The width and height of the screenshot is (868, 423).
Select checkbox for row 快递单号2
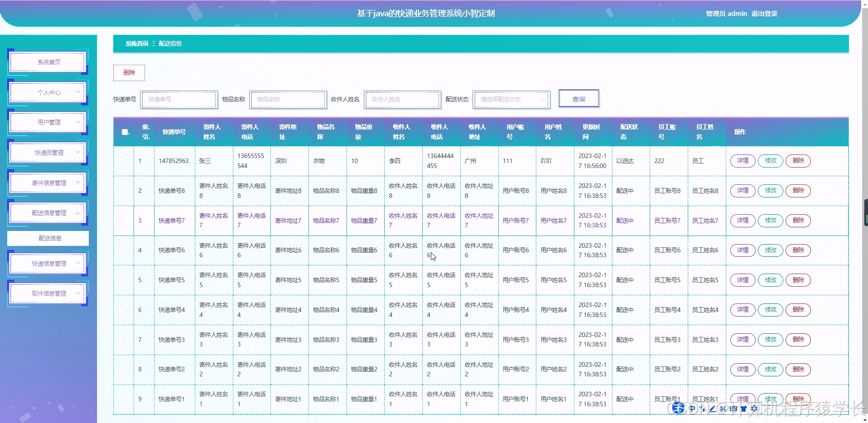pyautogui.click(x=121, y=369)
